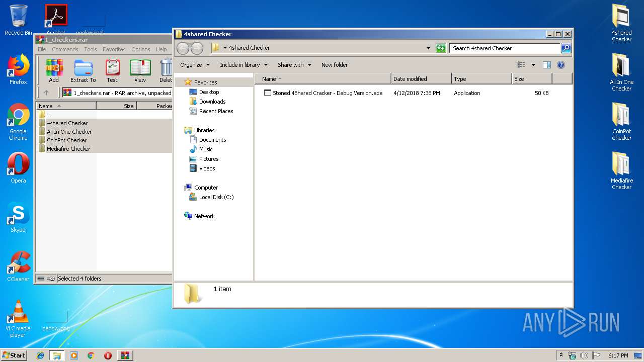The width and height of the screenshot is (644, 362).
Task: Select Stoned 4Shared Cracker exe file
Action: pyautogui.click(x=323, y=93)
